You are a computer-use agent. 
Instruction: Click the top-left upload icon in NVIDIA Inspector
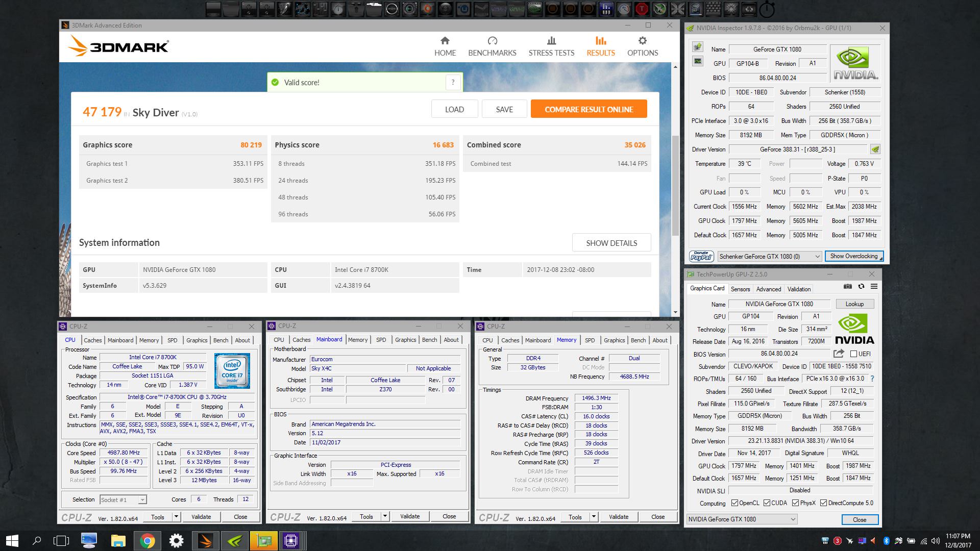pos(697,47)
